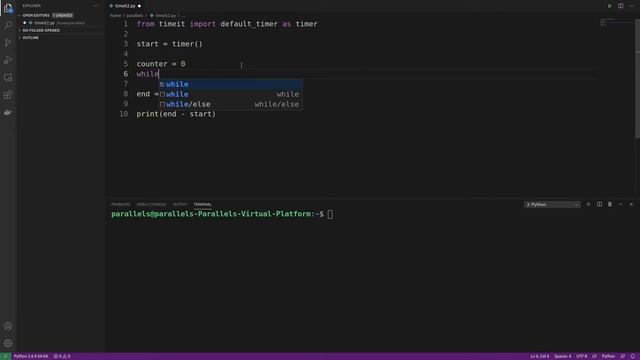Click line 5 'counter = 0' code

click(161, 64)
